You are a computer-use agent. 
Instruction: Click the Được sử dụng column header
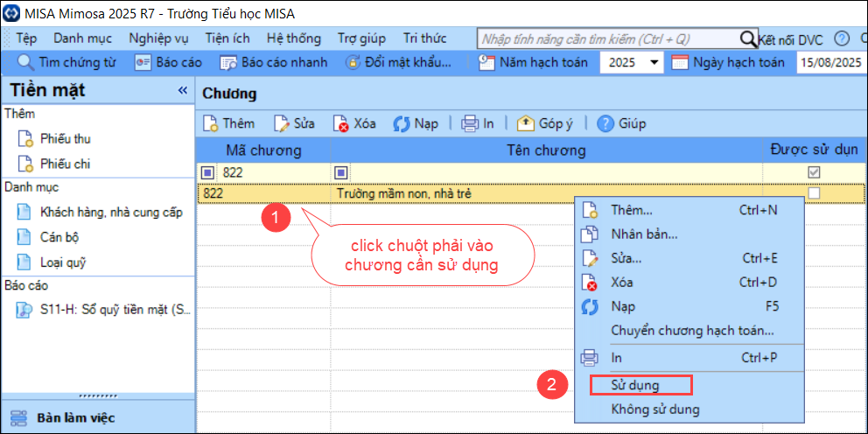tap(815, 150)
